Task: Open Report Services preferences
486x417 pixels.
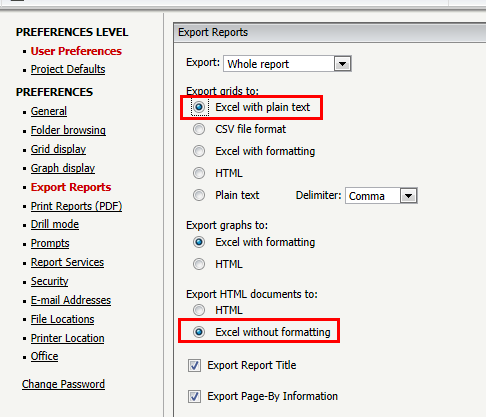Action: [67, 262]
